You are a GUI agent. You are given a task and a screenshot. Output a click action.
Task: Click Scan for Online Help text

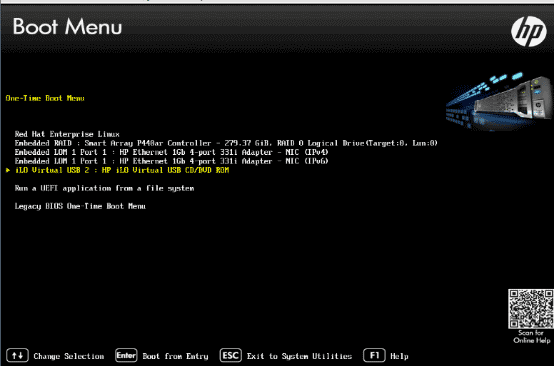531,337
